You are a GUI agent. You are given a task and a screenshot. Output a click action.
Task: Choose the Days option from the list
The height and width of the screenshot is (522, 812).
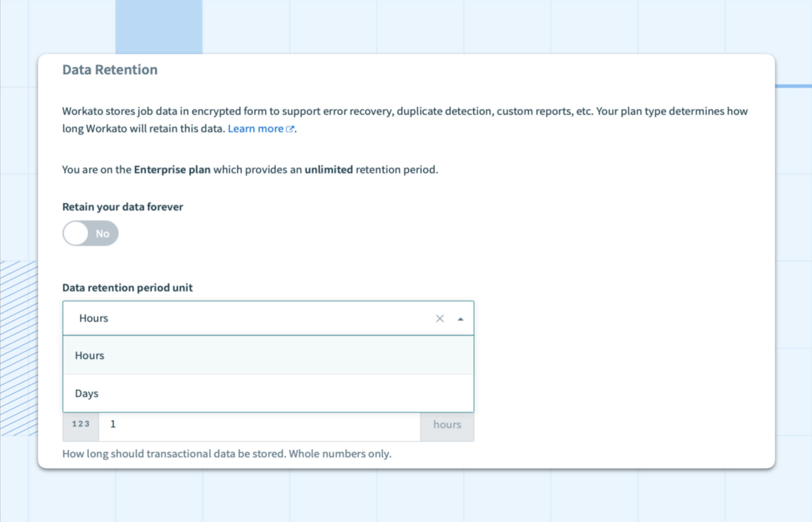click(87, 394)
